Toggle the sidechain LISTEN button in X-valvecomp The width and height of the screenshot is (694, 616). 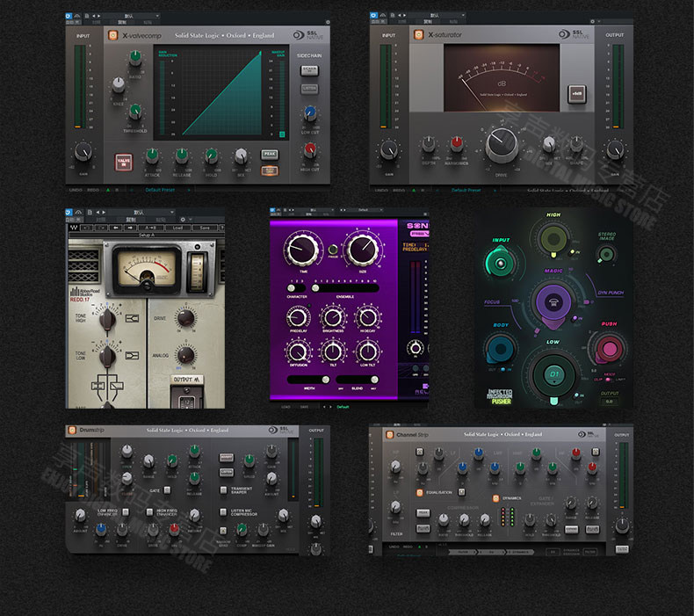point(310,89)
